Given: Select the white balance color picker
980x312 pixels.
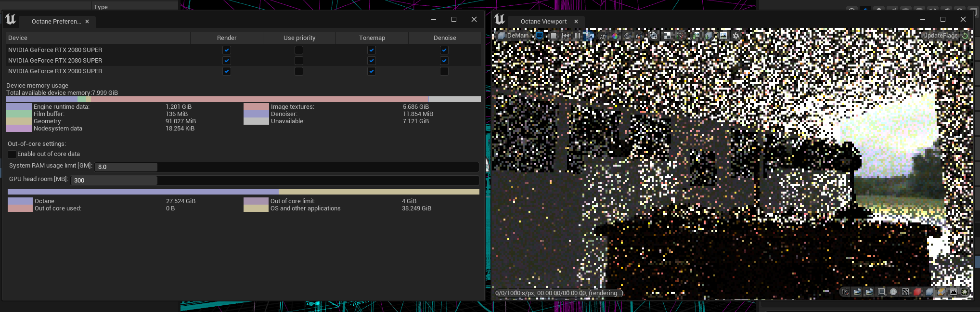Looking at the screenshot, I should point(616,36).
